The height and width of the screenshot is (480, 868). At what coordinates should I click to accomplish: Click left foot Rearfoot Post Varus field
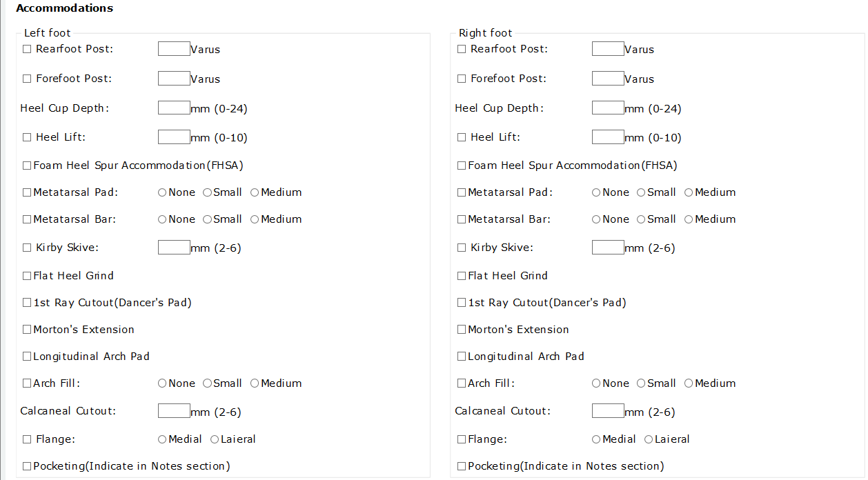174,48
